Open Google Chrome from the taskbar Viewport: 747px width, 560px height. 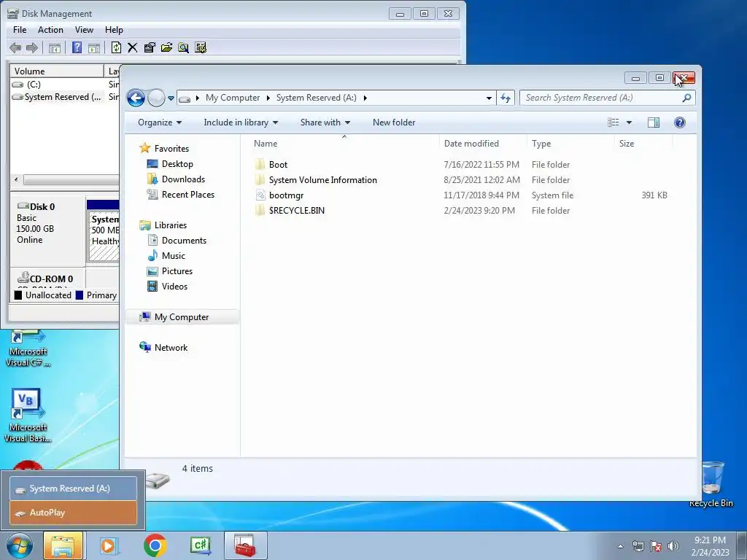(155, 545)
